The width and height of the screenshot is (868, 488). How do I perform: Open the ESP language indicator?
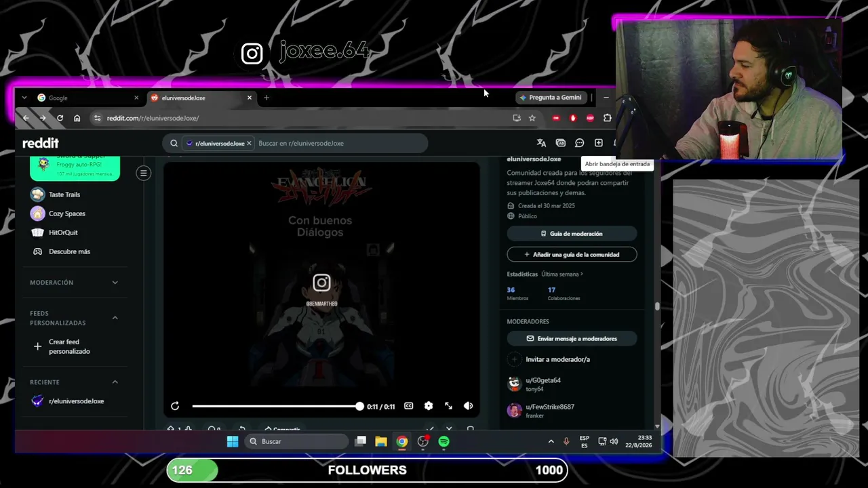click(x=585, y=441)
